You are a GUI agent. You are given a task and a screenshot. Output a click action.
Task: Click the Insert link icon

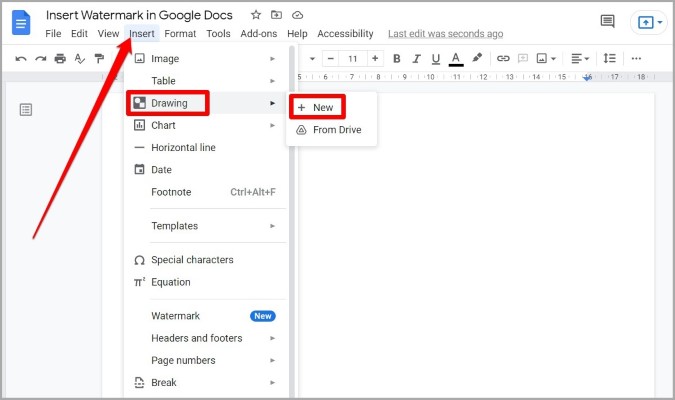503,59
